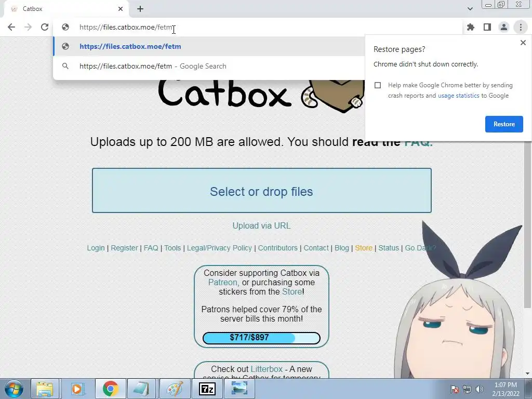Open the Windows Start menu orb
Viewport: 532px width, 399px height.
click(14, 389)
